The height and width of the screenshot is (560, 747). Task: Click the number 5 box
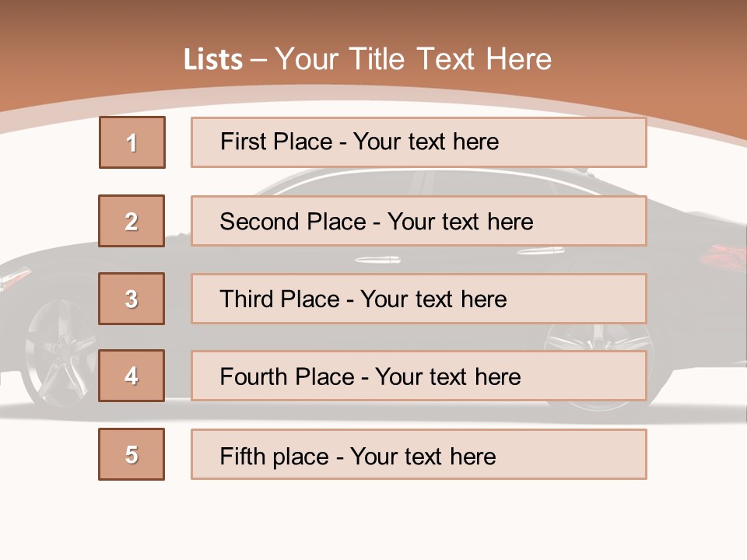click(132, 454)
